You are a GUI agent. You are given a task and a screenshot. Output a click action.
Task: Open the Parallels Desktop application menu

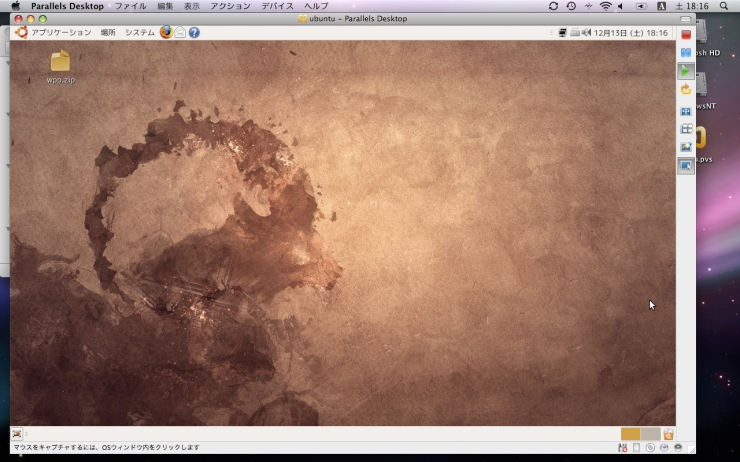67,6
